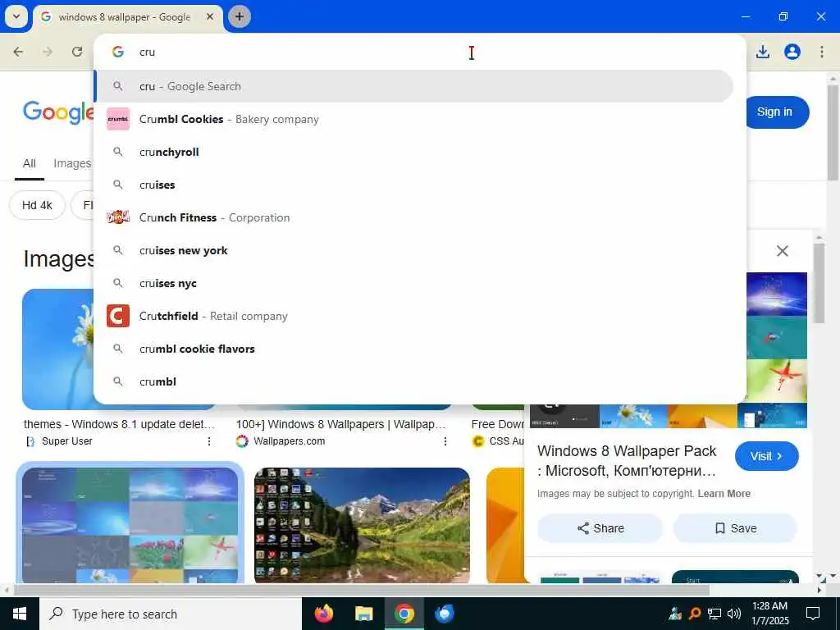Open Chrome profile avatar
840x630 pixels.
pos(792,52)
